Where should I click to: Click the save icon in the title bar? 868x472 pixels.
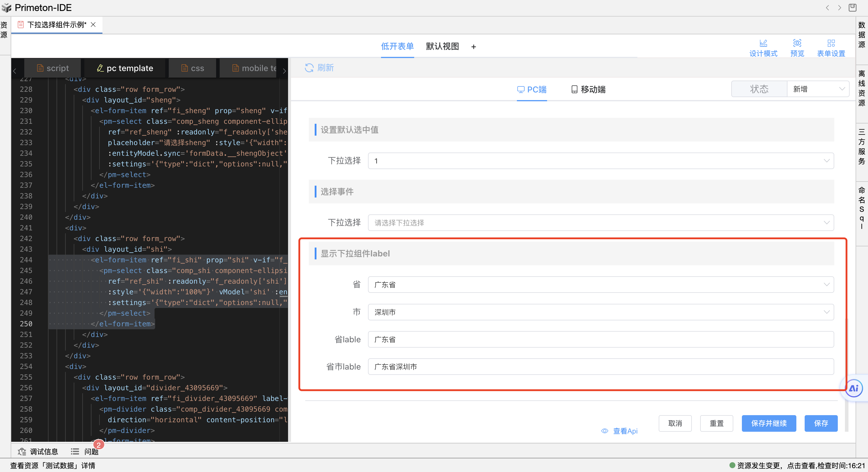(x=852, y=7)
